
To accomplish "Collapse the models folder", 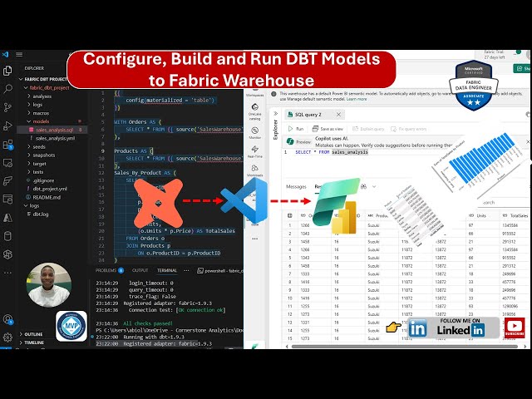I will [29, 121].
